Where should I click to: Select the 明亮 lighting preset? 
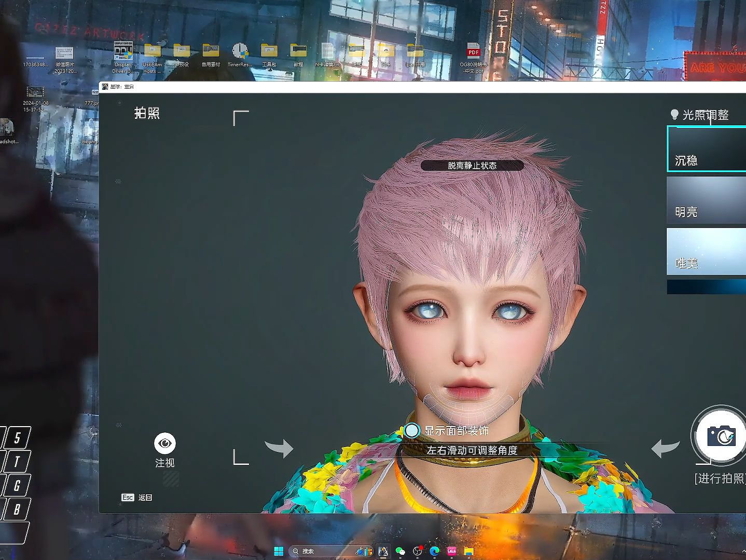point(706,200)
